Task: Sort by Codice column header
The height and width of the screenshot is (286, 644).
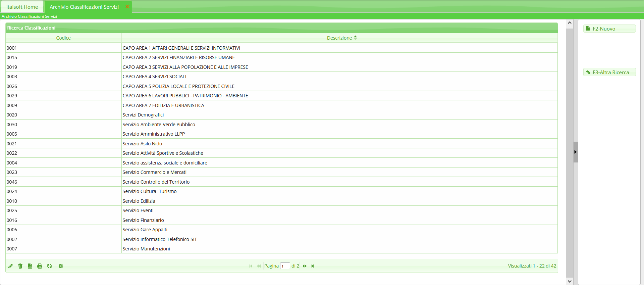Action: [63, 38]
